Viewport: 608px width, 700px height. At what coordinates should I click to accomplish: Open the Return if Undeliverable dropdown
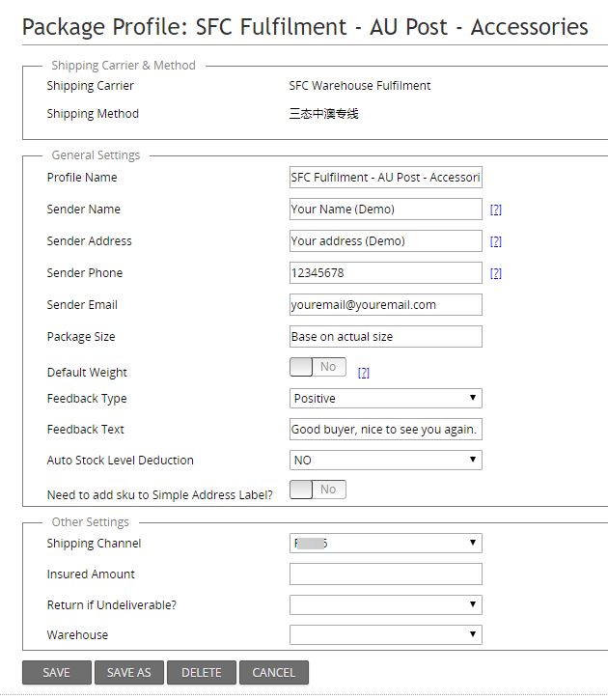click(x=386, y=605)
